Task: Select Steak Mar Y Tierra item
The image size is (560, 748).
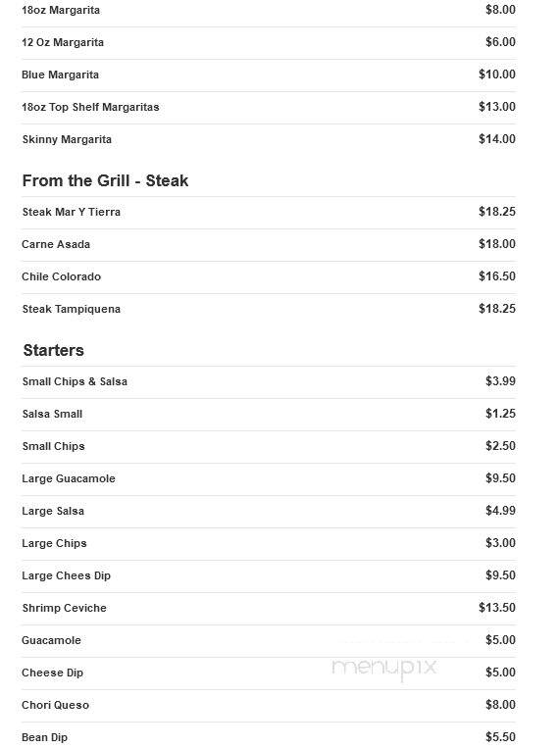Action: [x=269, y=213]
